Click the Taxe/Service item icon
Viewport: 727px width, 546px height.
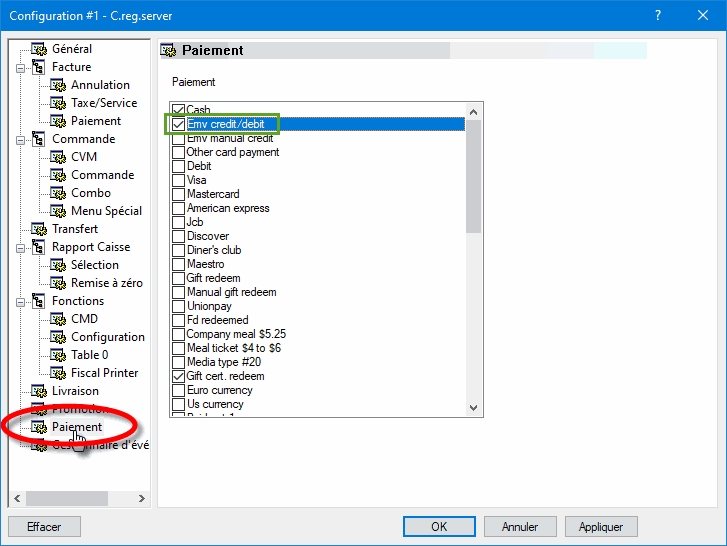pos(58,103)
